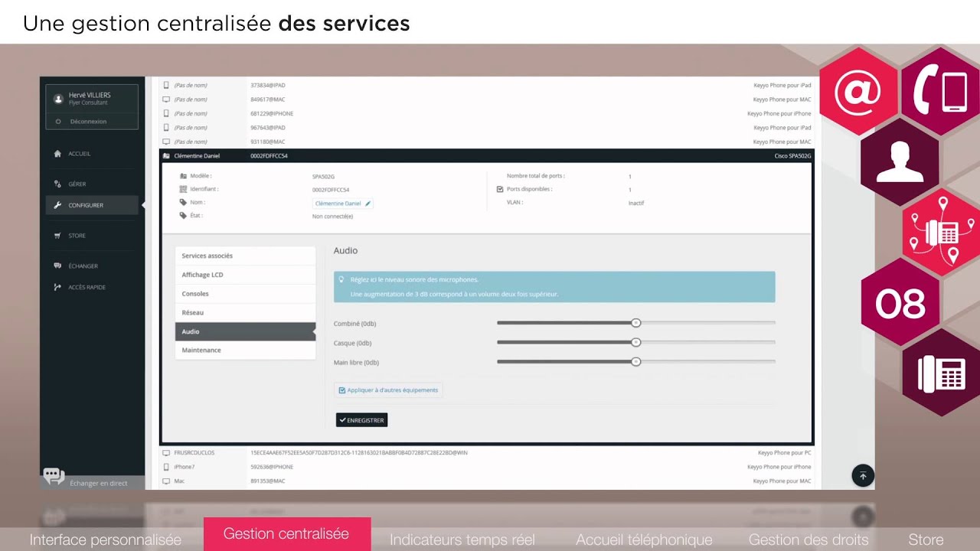Click Hervé VILLIERS user avatar icon
980x551 pixels.
(x=58, y=99)
